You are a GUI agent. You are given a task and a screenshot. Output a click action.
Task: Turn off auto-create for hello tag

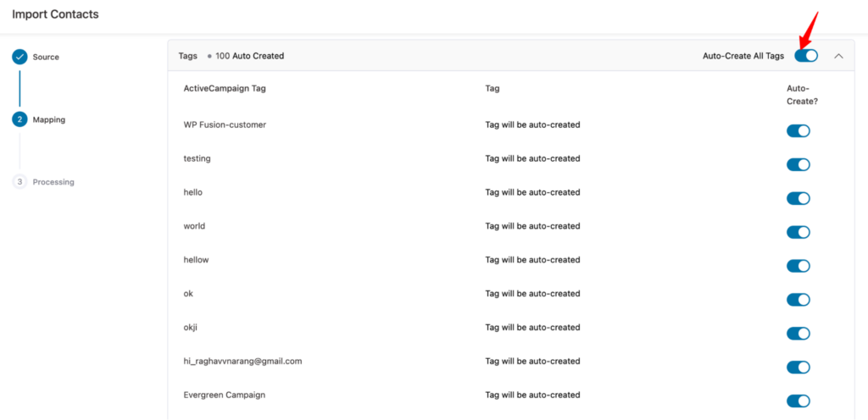(x=798, y=198)
